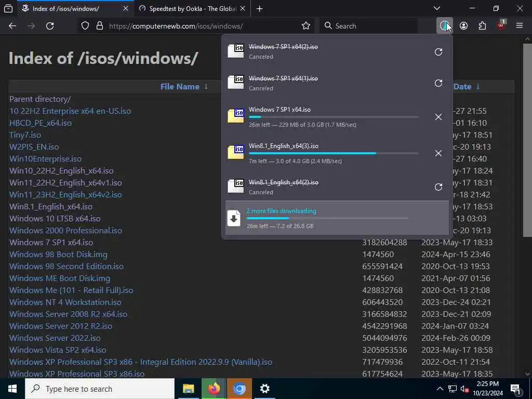Cancel the Windows 7 SP1 x64.iso download
This screenshot has width=532, height=399.
pos(438,117)
